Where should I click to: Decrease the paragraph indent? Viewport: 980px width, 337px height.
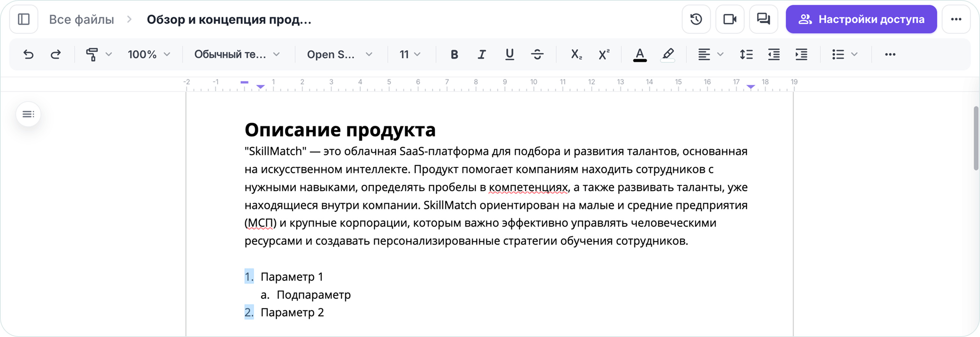(774, 54)
